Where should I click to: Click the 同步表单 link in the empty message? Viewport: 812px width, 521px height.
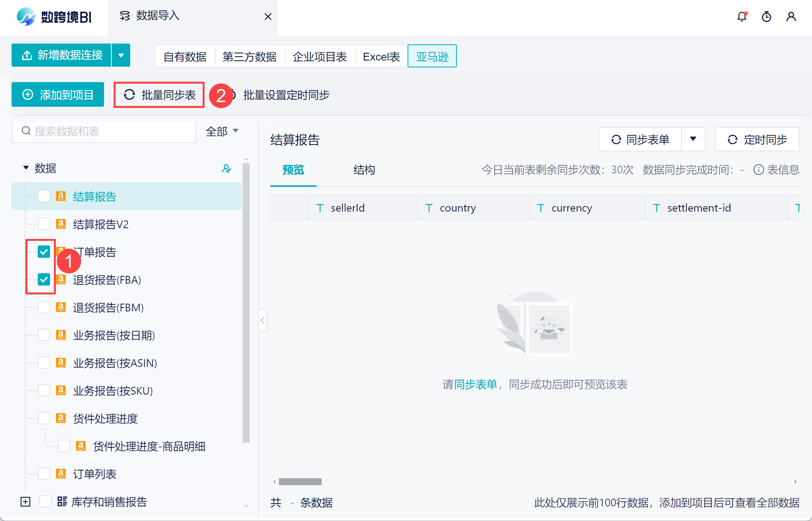click(476, 384)
